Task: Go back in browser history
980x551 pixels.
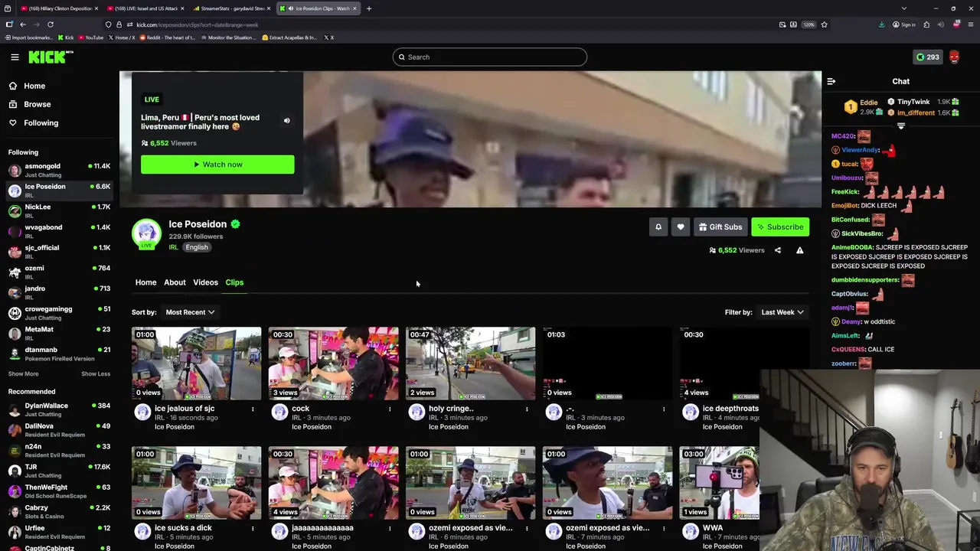Action: click(23, 24)
